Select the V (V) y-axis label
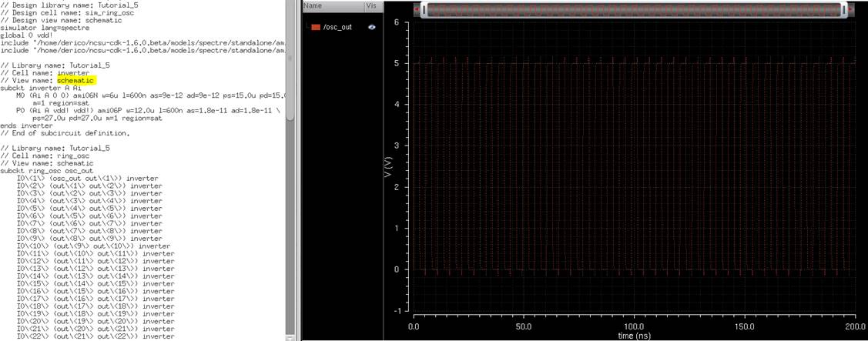Viewport: 868px width, 341px height. click(390, 167)
